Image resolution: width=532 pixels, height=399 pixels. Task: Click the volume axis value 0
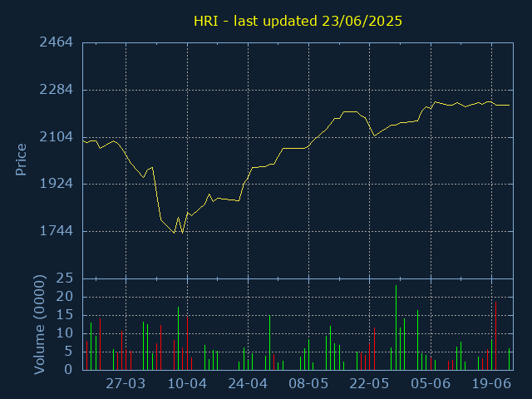point(68,369)
